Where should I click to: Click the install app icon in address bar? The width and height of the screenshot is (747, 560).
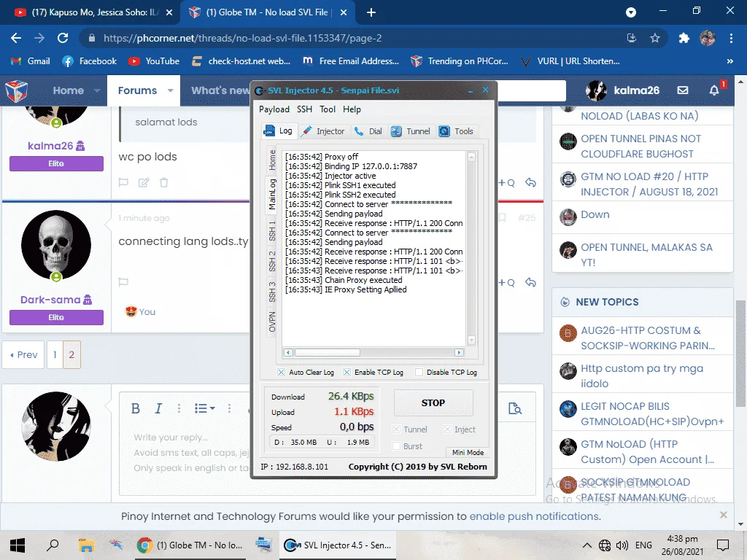point(632,38)
